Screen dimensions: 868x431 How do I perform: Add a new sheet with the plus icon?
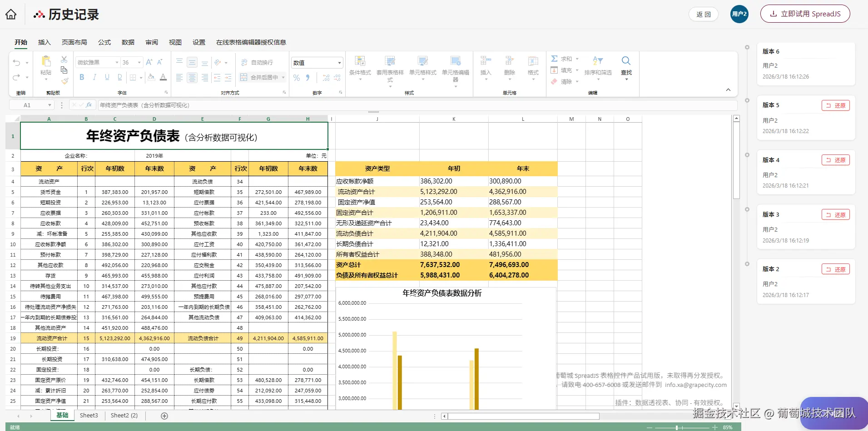point(164,416)
